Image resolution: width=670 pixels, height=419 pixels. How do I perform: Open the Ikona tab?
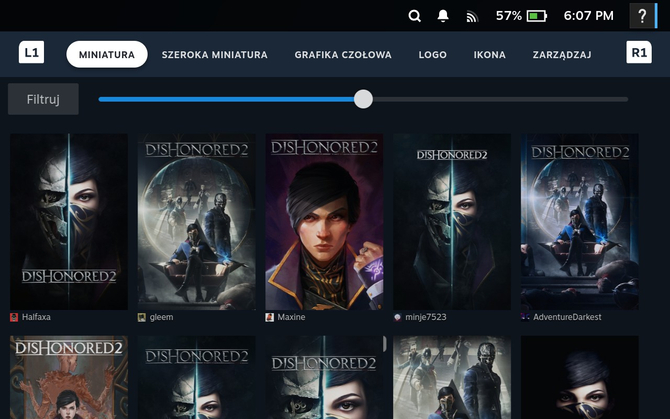(490, 55)
